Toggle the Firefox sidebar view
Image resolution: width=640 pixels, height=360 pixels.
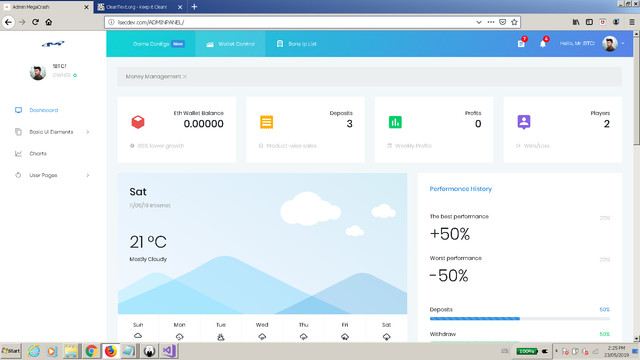[x=589, y=22]
